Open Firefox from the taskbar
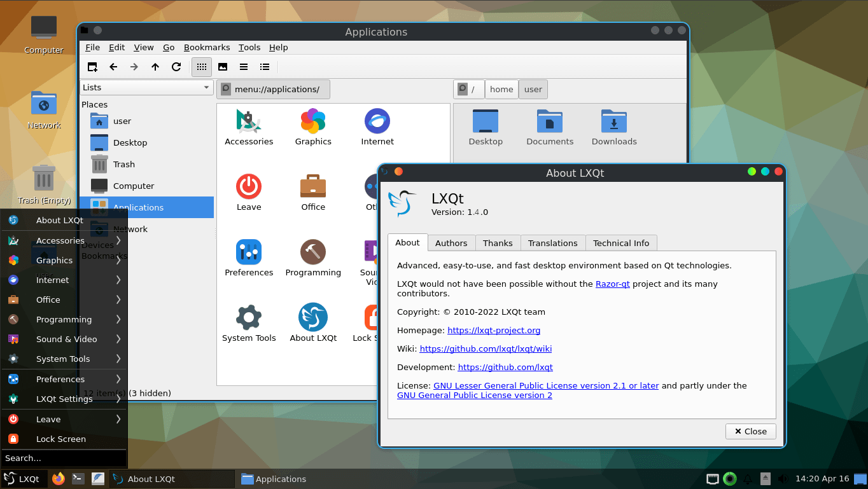Image resolution: width=868 pixels, height=489 pixels. pyautogui.click(x=58, y=479)
